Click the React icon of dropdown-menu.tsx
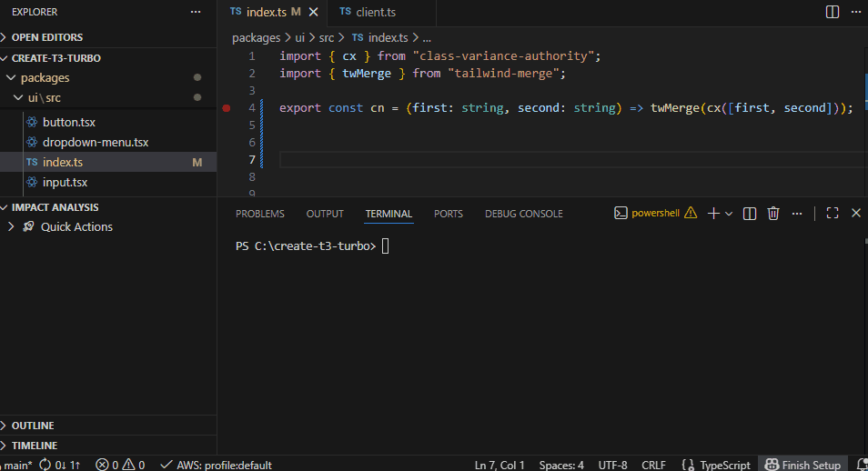This screenshot has height=471, width=868. point(32,142)
